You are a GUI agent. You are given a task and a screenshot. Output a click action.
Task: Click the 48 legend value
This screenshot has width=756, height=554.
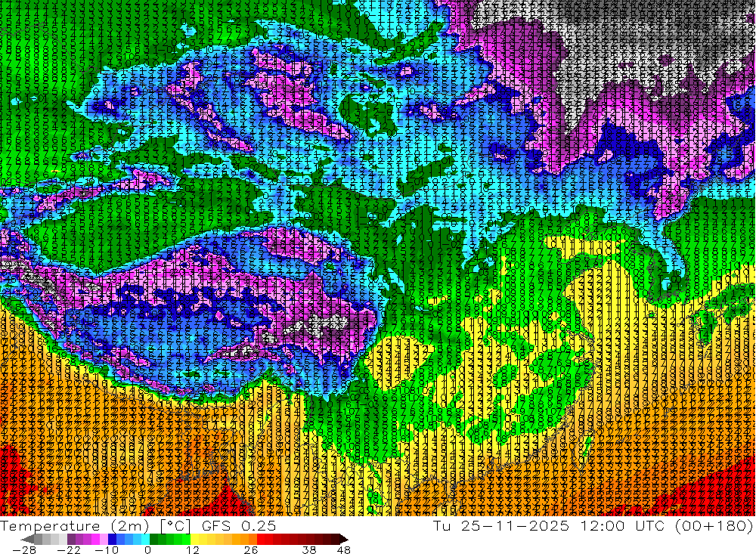click(x=343, y=550)
